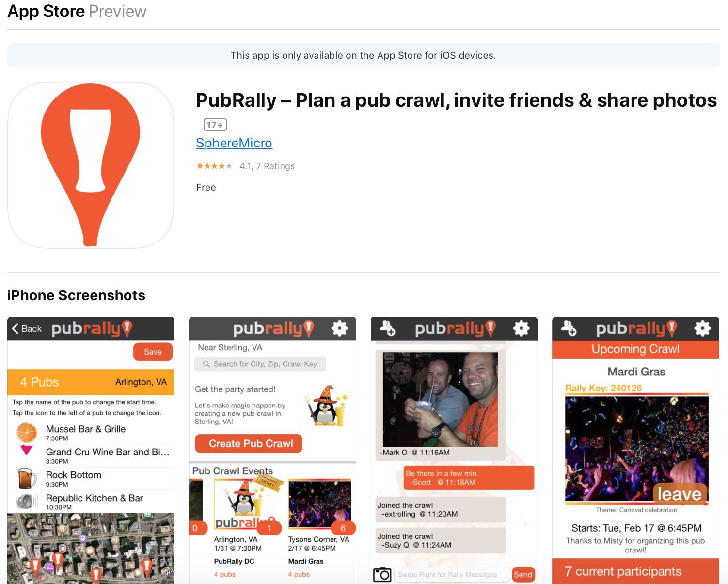Click the orange Save button
This screenshot has height=584, width=728.
pos(153,352)
